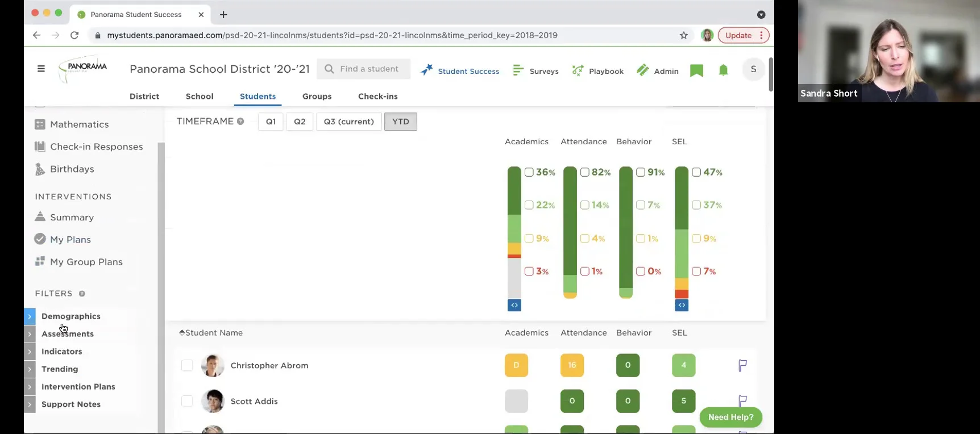Open a new browser tab

point(223,15)
